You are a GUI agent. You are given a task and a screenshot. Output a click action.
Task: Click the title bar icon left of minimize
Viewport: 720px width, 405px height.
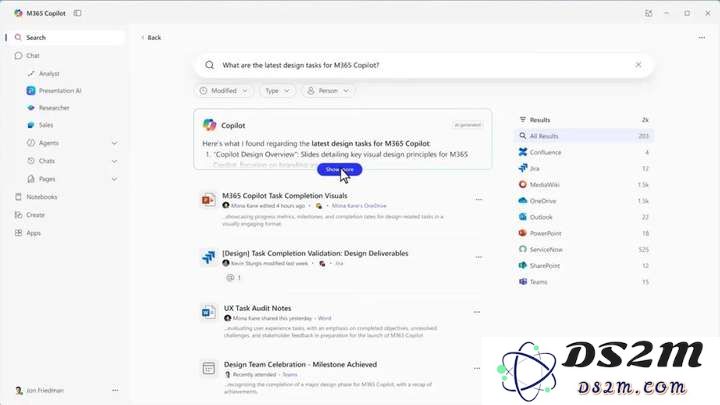click(648, 13)
